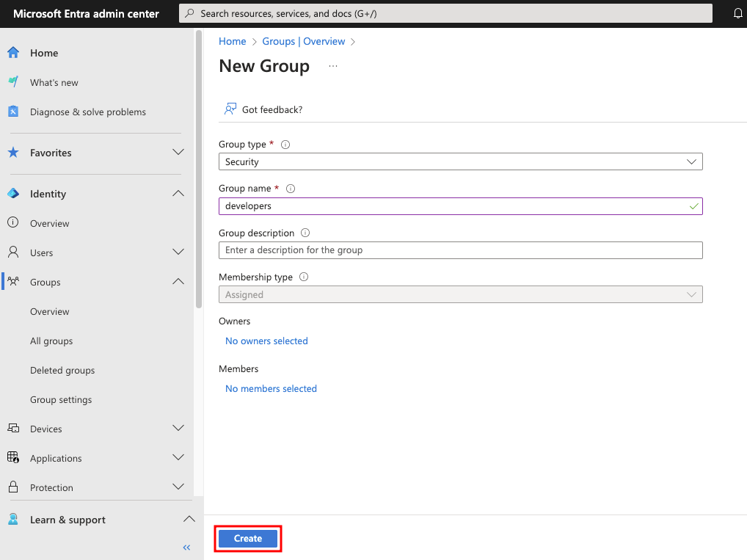
Task: Click the No owners selected link
Action: [266, 341]
